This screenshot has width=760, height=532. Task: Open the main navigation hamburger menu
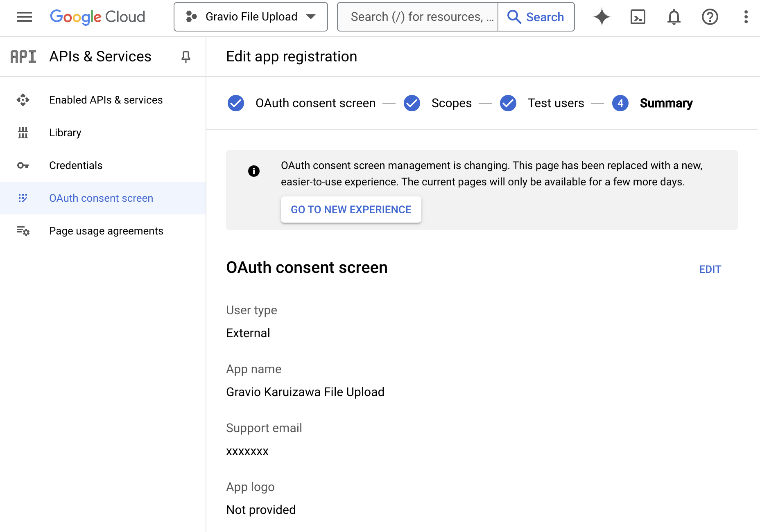click(x=25, y=17)
